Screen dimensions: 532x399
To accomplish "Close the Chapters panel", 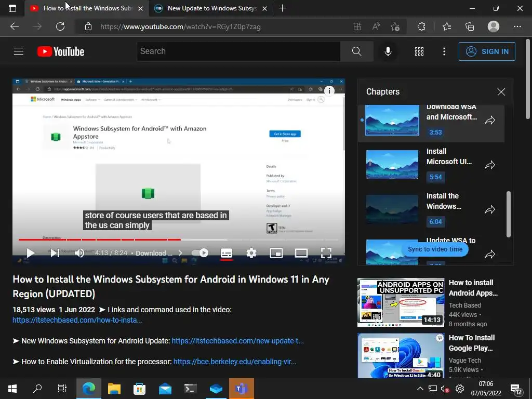I will pos(501,91).
